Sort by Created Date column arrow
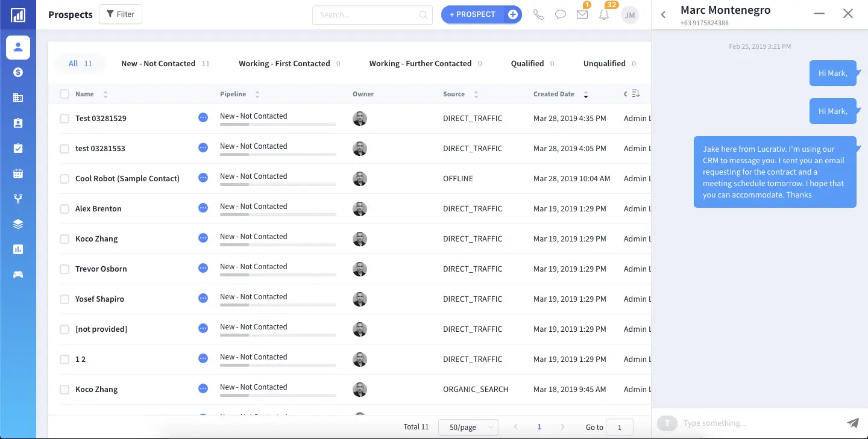This screenshot has width=868, height=439. tap(585, 95)
